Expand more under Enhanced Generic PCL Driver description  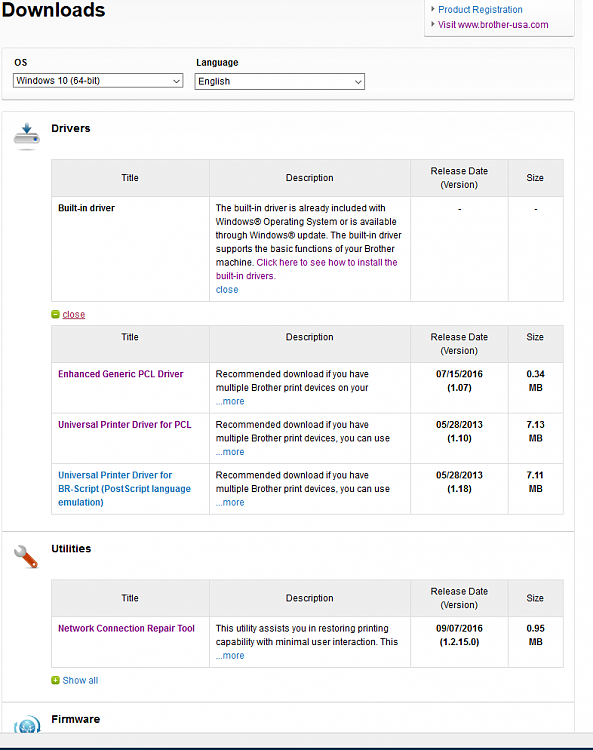click(230, 401)
